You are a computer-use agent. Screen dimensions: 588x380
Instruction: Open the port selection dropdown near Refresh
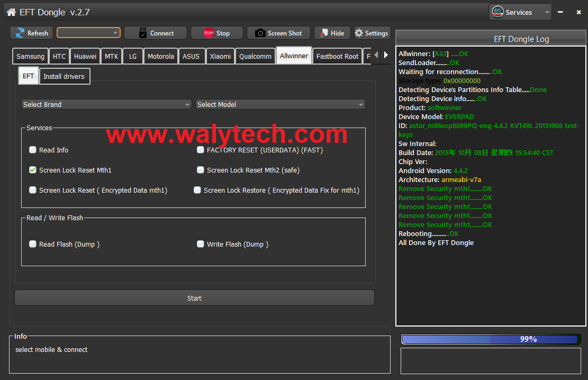pos(88,33)
